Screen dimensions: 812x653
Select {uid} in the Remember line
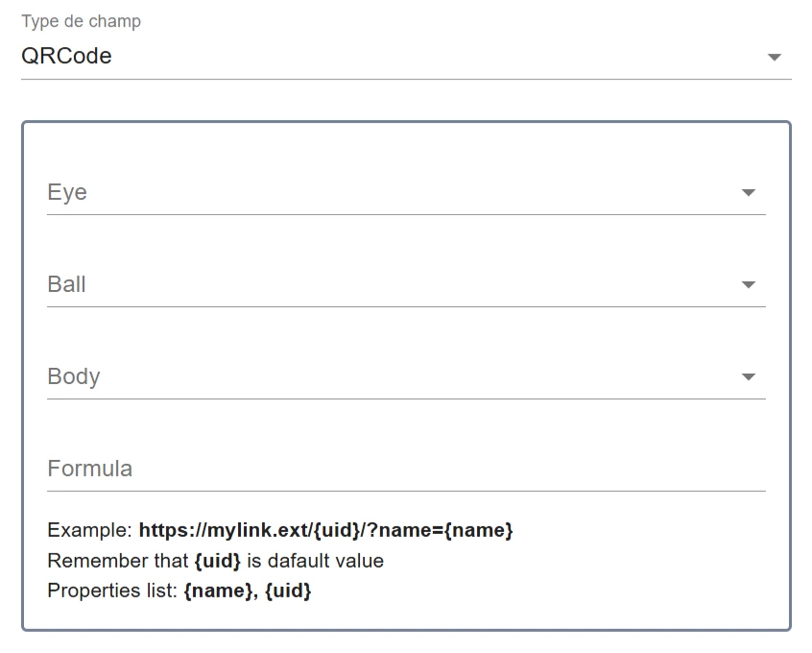218,561
